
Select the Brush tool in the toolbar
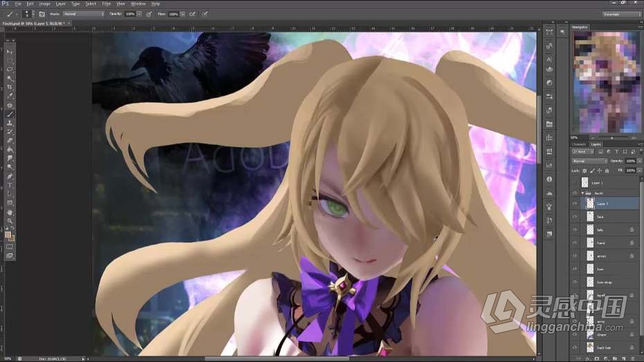tap(10, 114)
